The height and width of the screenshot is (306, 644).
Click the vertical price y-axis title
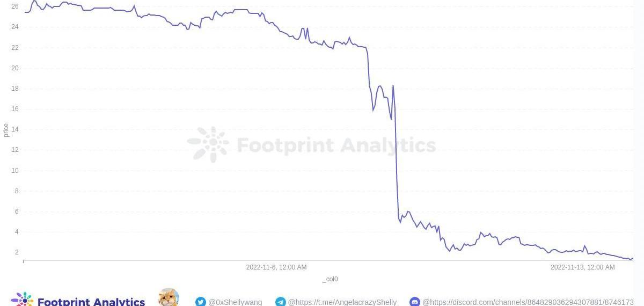coord(6,130)
